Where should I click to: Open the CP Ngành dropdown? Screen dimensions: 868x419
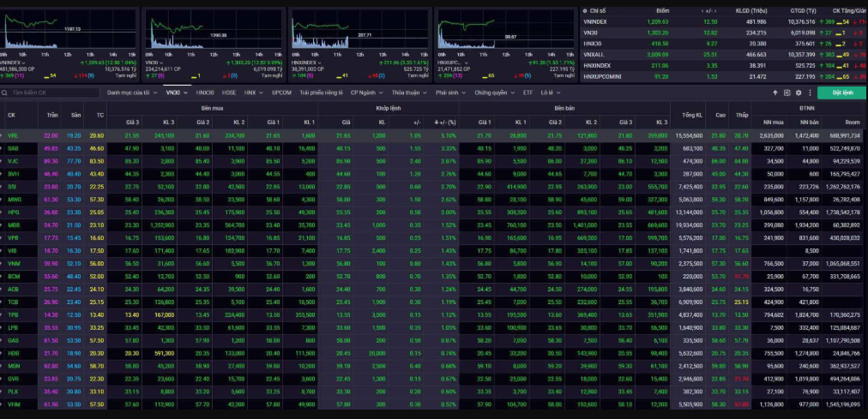coord(381,93)
